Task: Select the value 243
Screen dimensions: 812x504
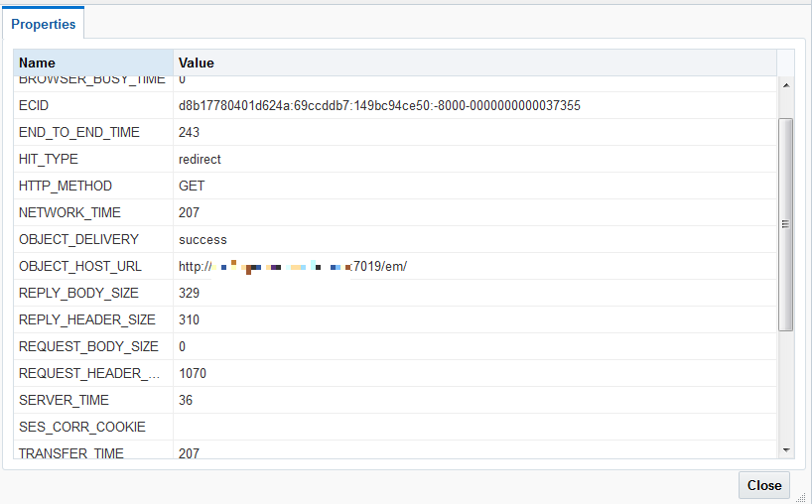Action: pos(189,133)
